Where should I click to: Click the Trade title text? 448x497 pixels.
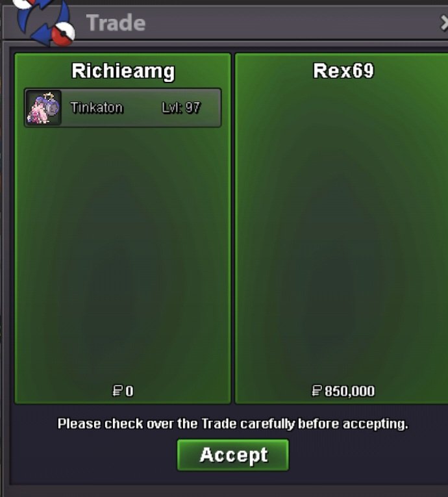pyautogui.click(x=116, y=23)
